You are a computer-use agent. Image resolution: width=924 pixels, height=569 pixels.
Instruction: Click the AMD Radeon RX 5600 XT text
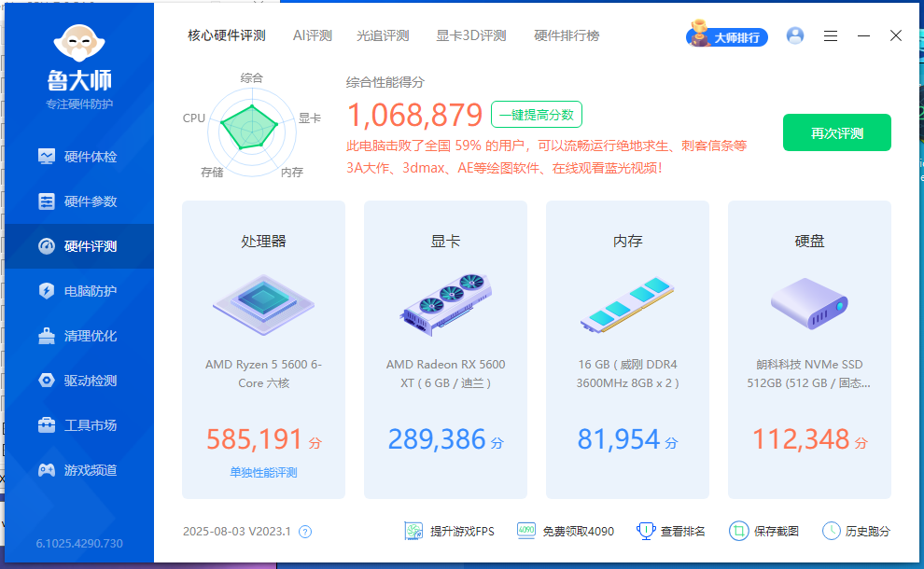[445, 373]
